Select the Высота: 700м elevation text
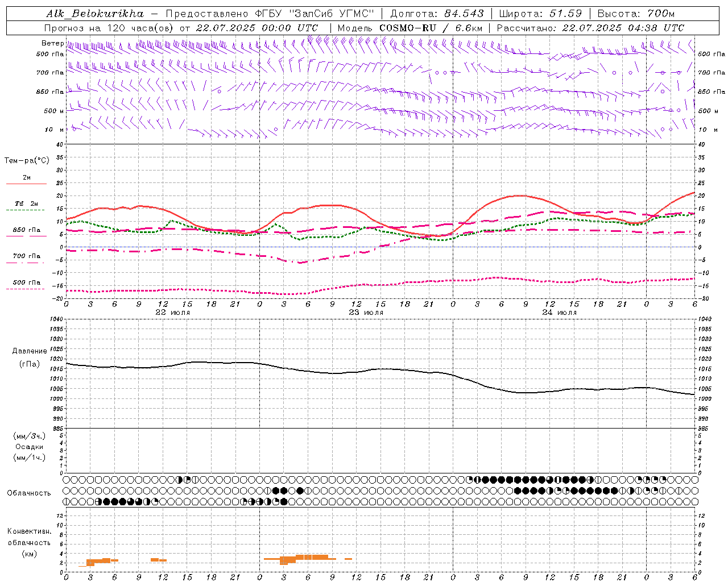This screenshot has width=728, height=582. click(636, 14)
